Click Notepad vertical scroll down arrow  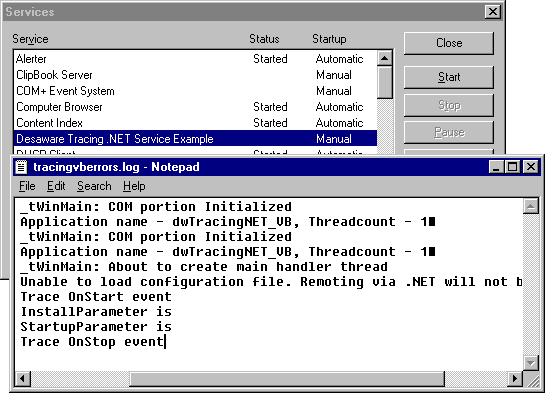(x=531, y=363)
